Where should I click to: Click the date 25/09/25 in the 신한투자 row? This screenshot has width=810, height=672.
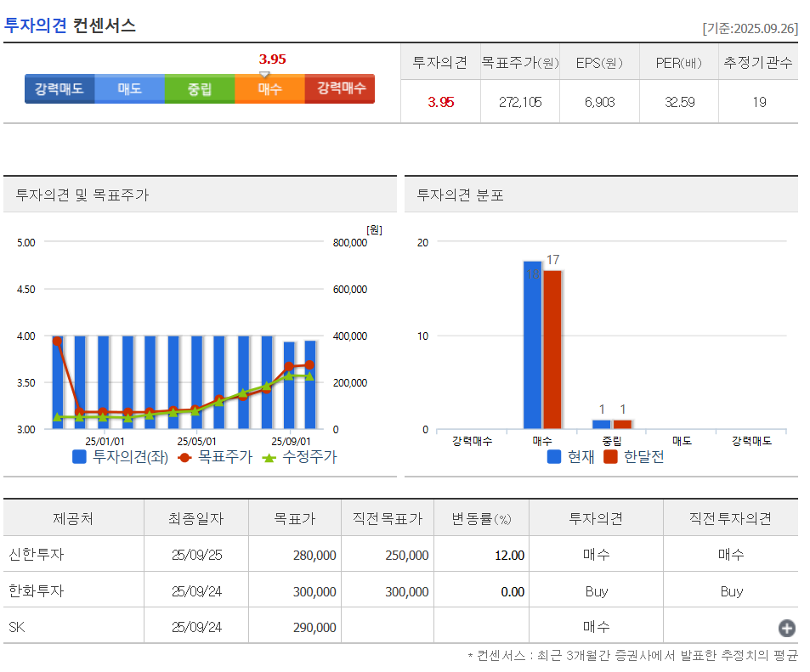tap(197, 555)
